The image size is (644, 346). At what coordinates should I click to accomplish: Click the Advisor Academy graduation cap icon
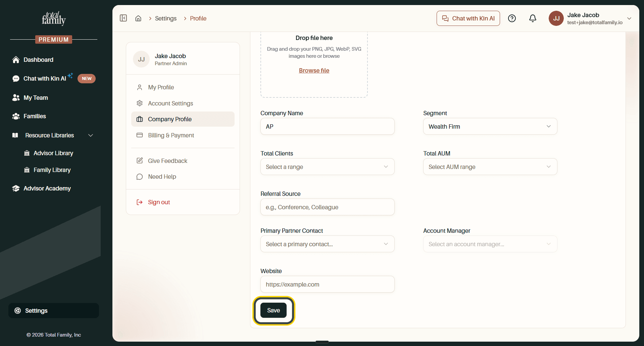pyautogui.click(x=16, y=188)
